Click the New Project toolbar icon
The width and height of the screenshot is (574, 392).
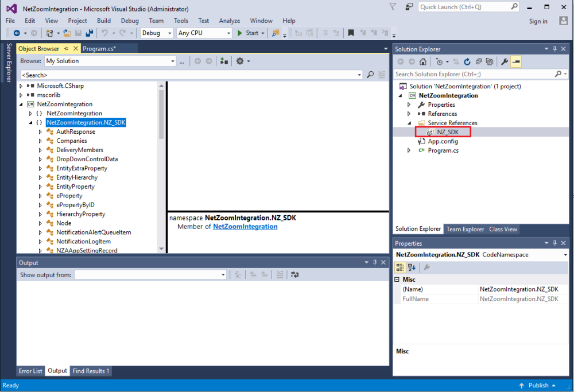[49, 33]
